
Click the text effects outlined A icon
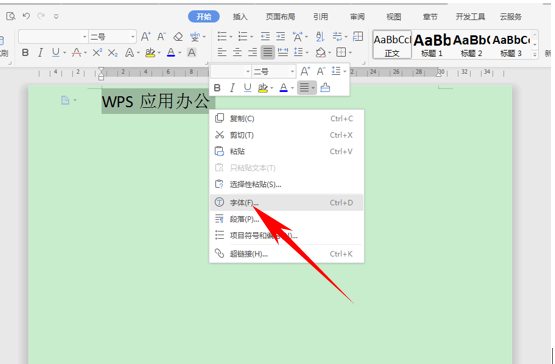tap(130, 53)
